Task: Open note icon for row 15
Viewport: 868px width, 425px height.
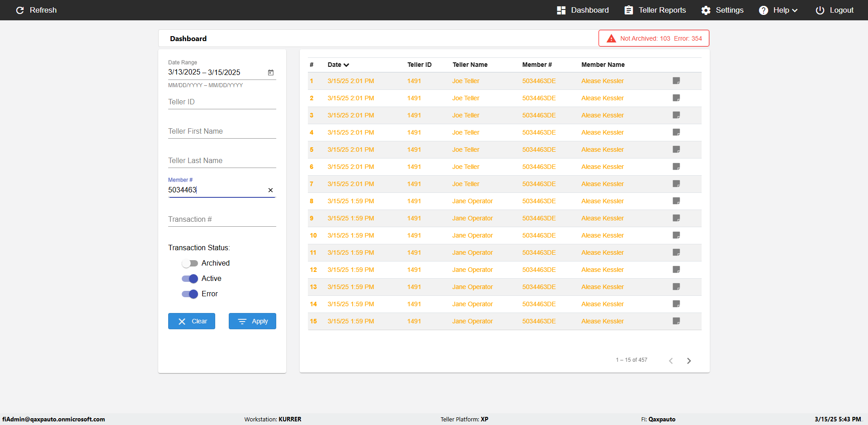Action: pyautogui.click(x=676, y=321)
